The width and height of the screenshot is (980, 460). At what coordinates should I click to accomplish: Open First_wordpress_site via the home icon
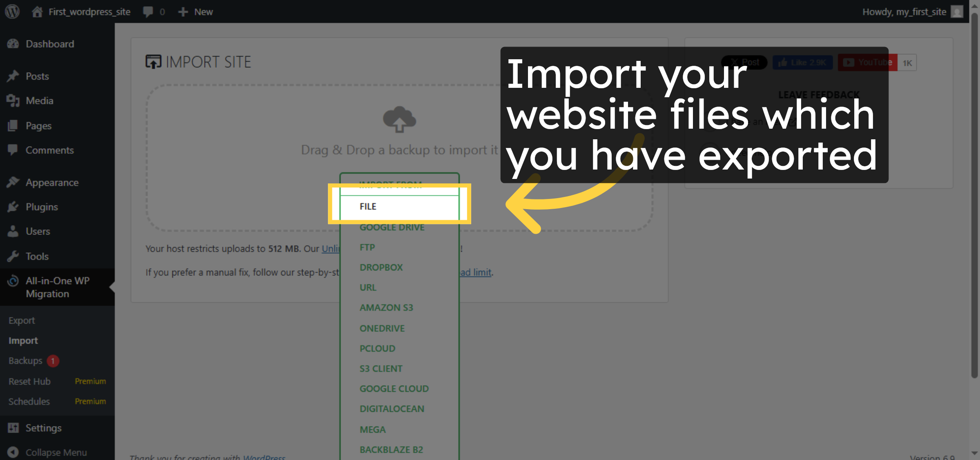point(37,11)
